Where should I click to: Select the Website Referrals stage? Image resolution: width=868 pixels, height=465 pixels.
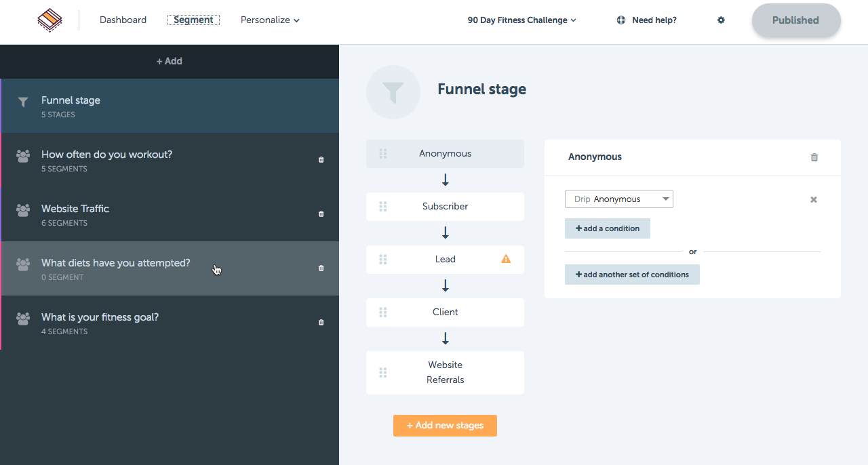445,373
